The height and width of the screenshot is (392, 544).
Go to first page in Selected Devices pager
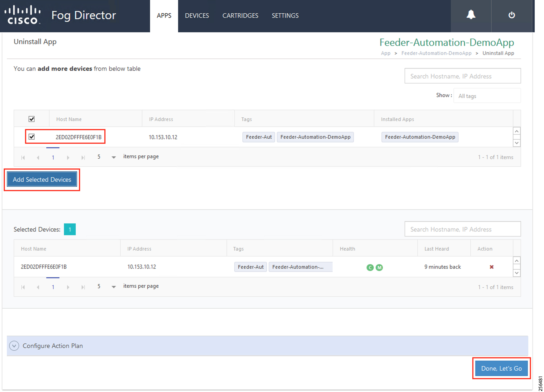(23, 287)
